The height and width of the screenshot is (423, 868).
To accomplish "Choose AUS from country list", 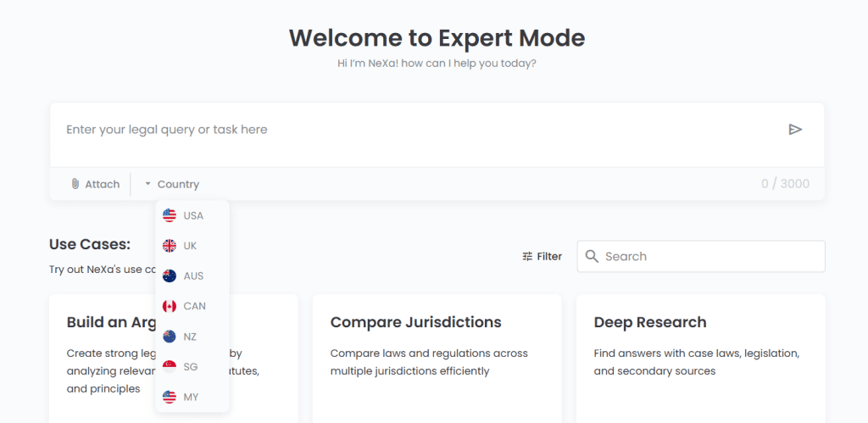I will coord(192,276).
